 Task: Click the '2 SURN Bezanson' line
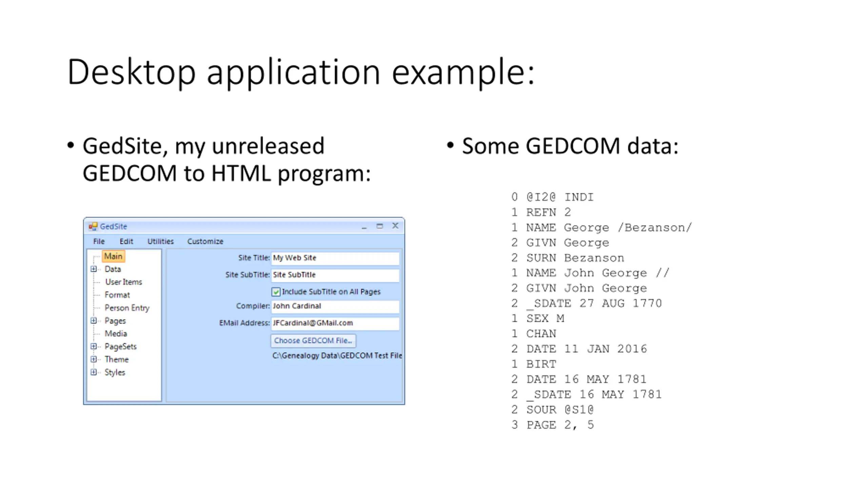[568, 258]
